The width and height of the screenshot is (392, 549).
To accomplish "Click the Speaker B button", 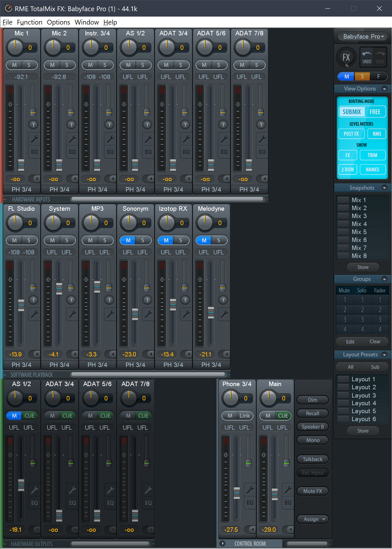I will (313, 427).
